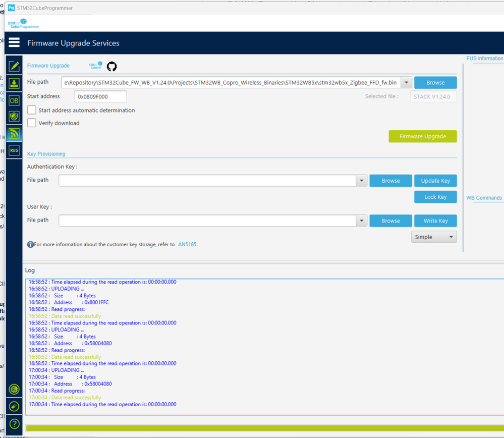Open the ST-LINK update link icon

[x=14, y=407]
